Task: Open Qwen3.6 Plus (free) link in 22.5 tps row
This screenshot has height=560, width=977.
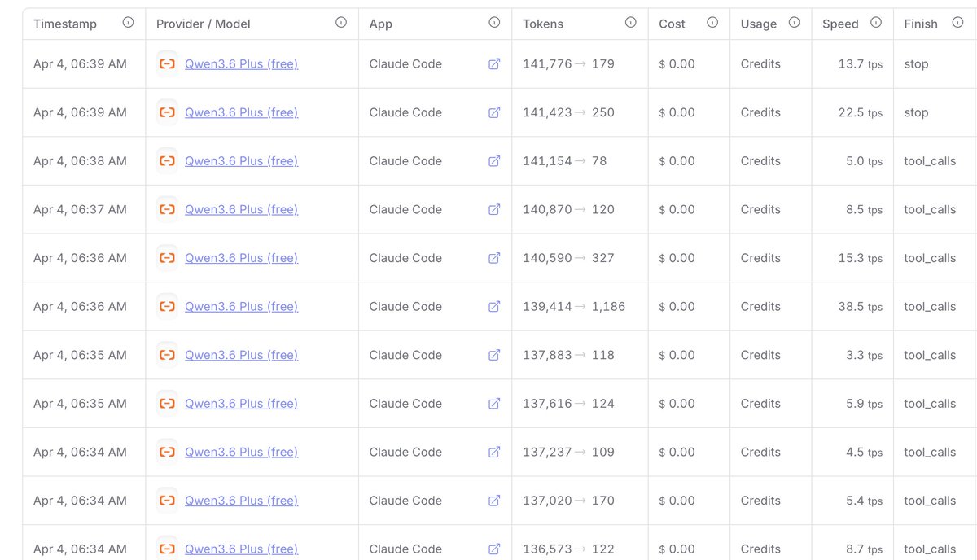Action: point(241,112)
